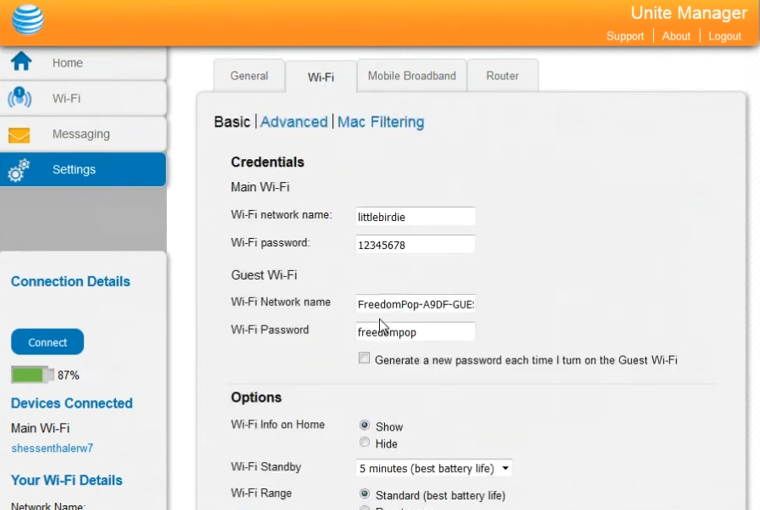The image size is (760, 510).
Task: Open the Mac Filtering link
Action: 381,122
